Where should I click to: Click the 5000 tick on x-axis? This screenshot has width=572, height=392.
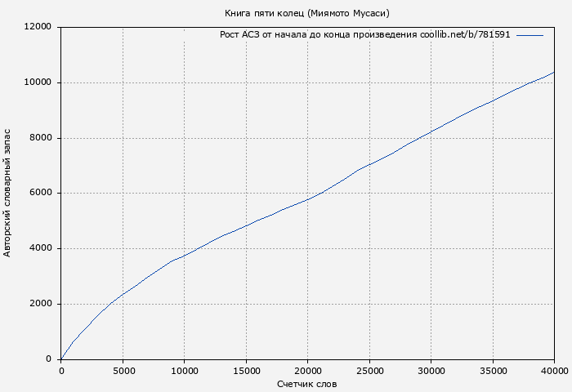pos(123,370)
